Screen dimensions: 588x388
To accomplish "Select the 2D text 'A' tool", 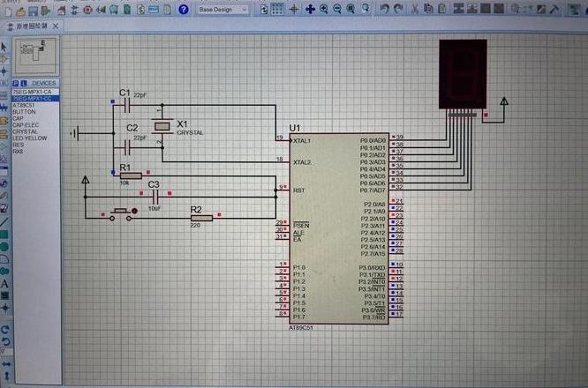I will click(4, 283).
